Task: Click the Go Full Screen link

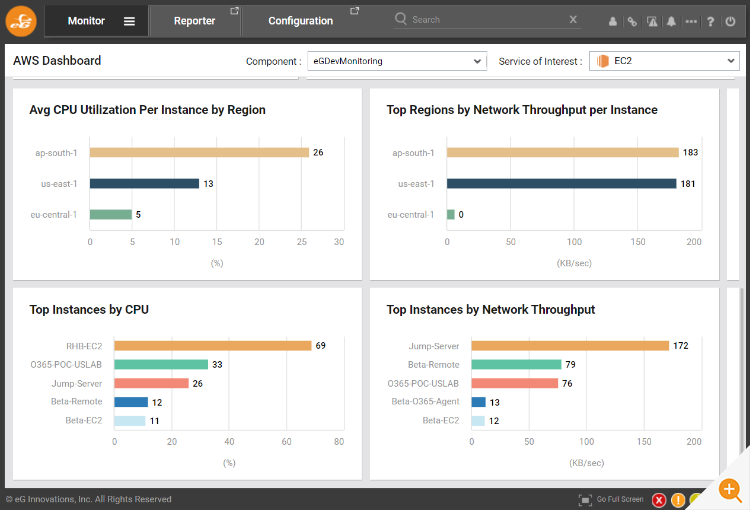Action: [620, 499]
